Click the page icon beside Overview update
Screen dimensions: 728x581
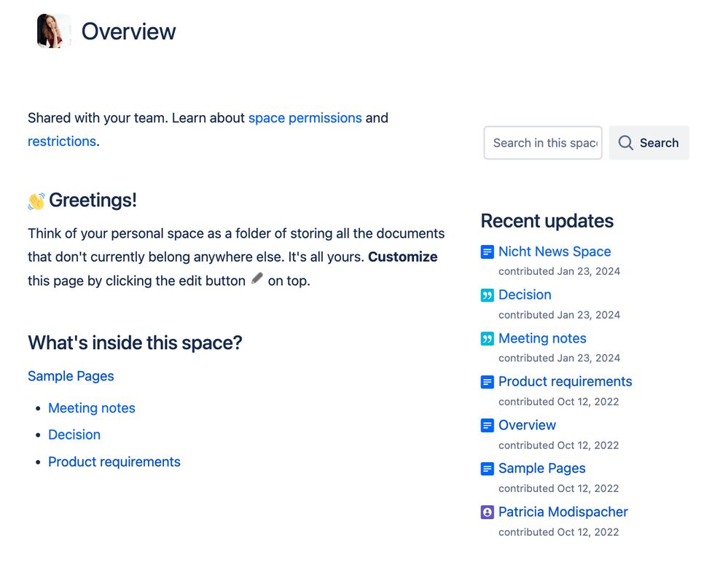[487, 426]
